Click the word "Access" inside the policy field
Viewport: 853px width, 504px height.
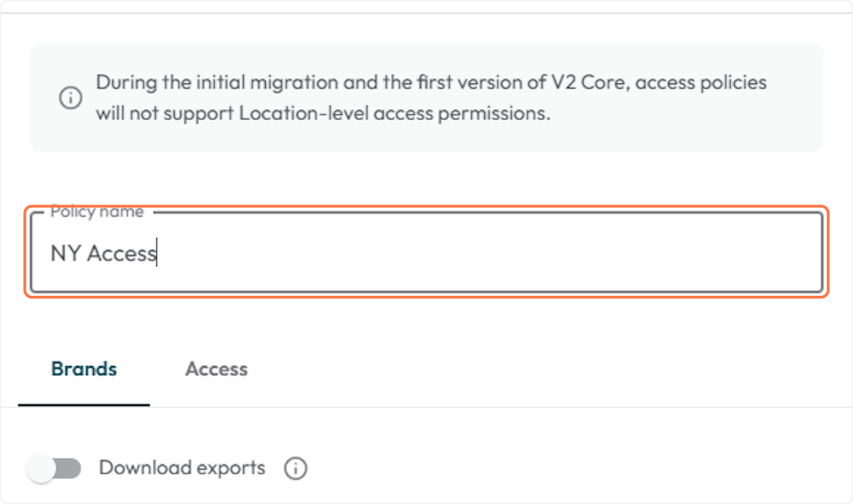(121, 254)
